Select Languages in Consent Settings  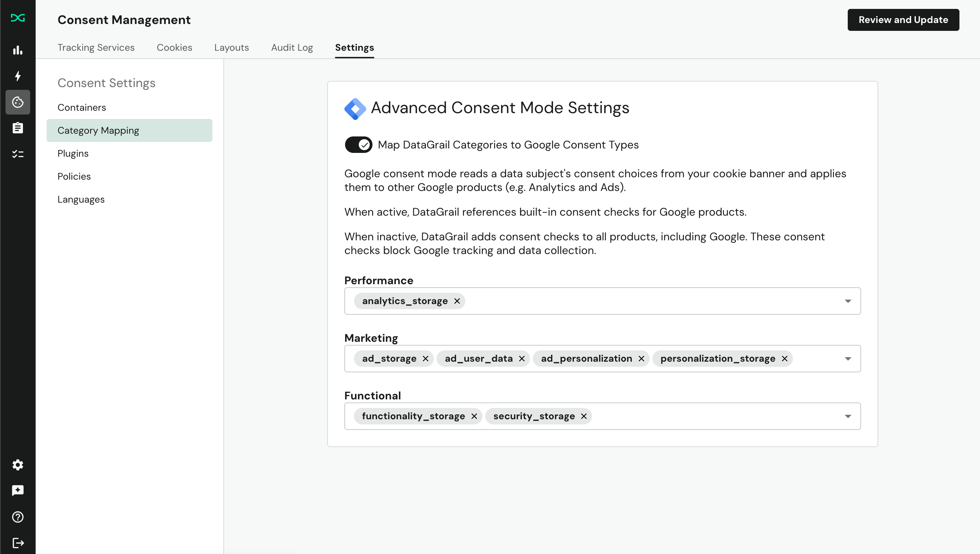[x=81, y=199]
